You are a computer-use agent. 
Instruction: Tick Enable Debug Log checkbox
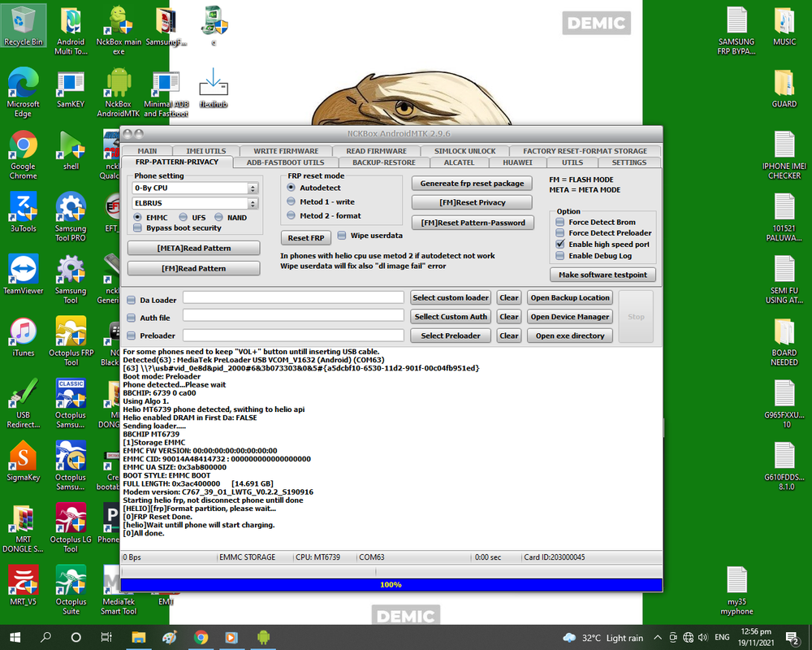pos(559,256)
